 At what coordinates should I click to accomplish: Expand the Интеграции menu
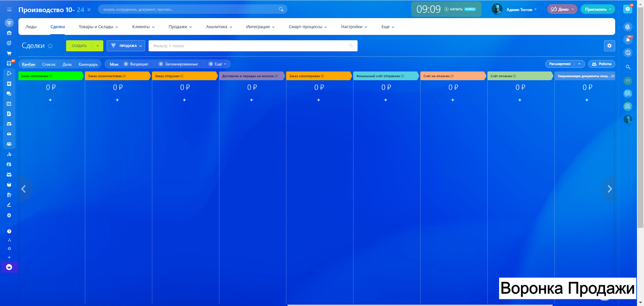(x=260, y=27)
